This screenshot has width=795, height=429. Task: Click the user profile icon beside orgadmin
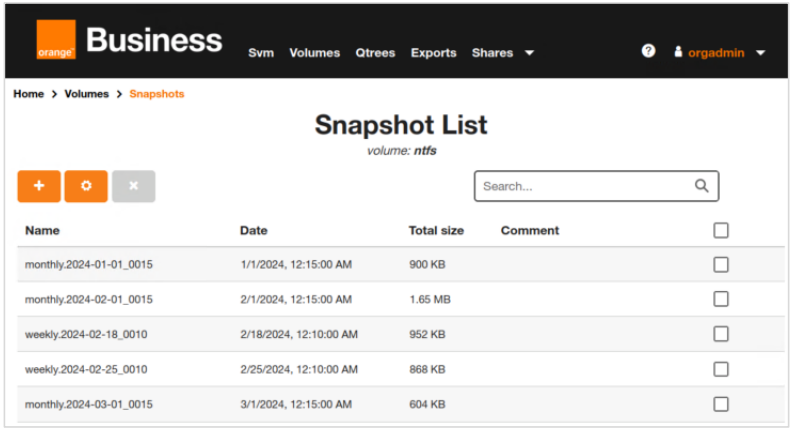677,53
